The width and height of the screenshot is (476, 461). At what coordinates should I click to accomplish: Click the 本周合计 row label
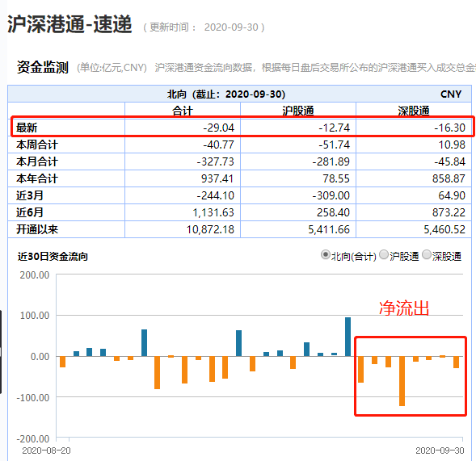click(x=37, y=145)
